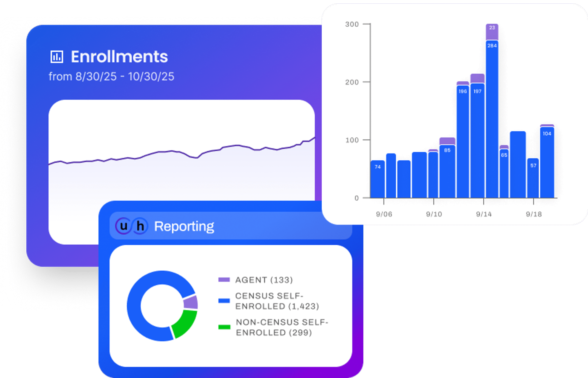The image size is (588, 378).
Task: Click the green segment of the donut chart
Action: point(186,324)
